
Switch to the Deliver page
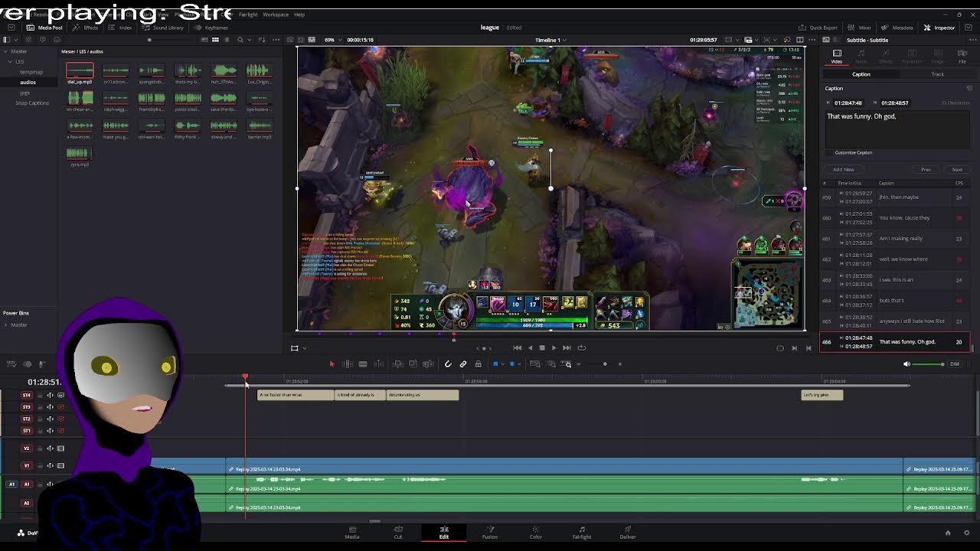coord(628,533)
